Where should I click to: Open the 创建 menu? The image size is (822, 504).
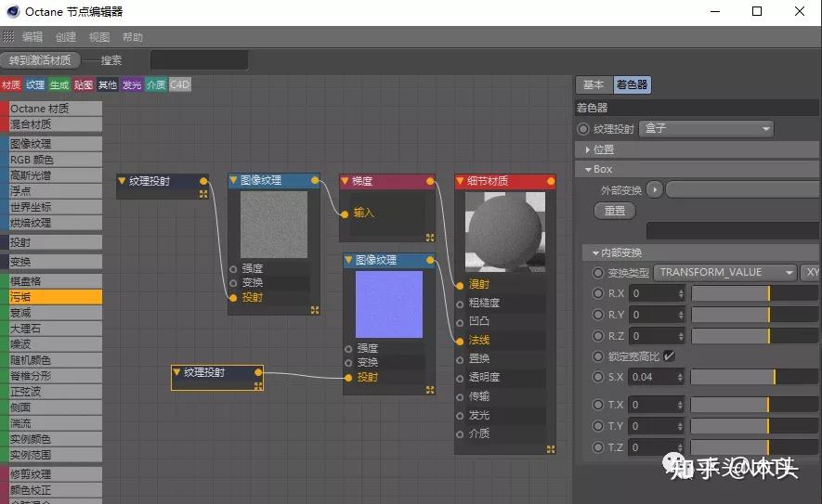[66, 37]
